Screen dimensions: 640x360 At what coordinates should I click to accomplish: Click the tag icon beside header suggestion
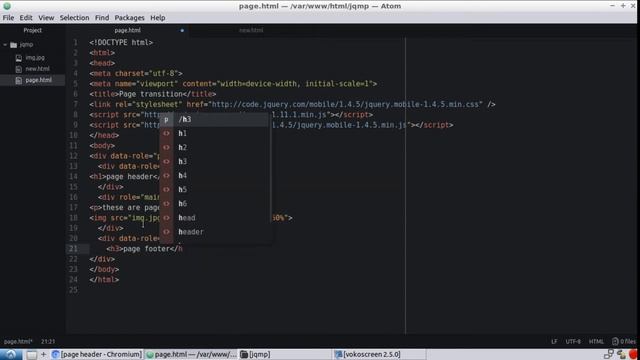tap(166, 232)
